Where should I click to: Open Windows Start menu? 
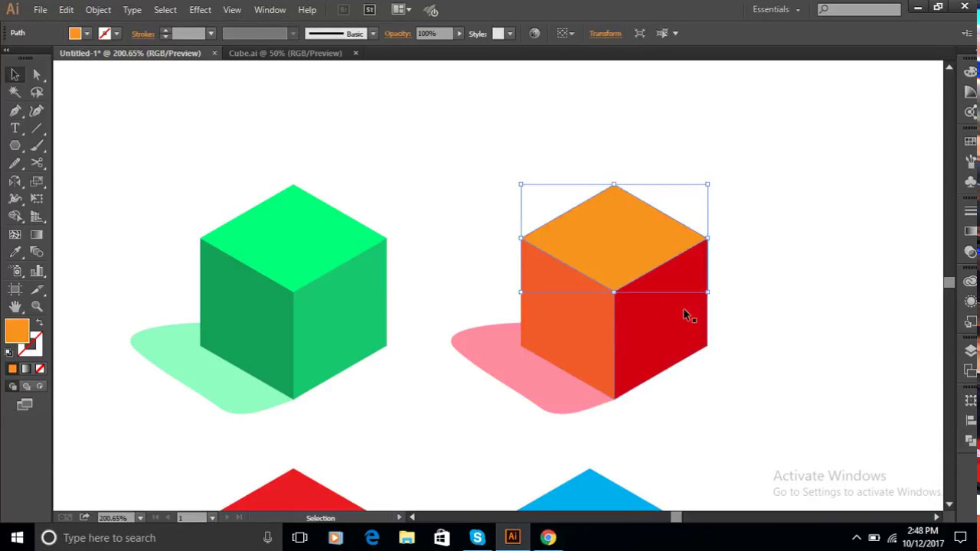[x=17, y=537]
